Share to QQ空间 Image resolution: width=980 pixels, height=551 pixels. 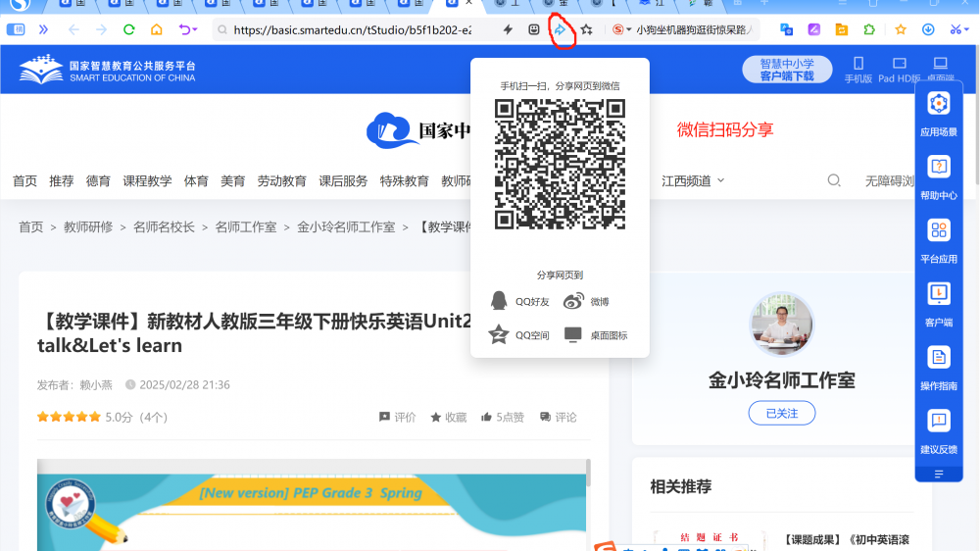(x=518, y=335)
